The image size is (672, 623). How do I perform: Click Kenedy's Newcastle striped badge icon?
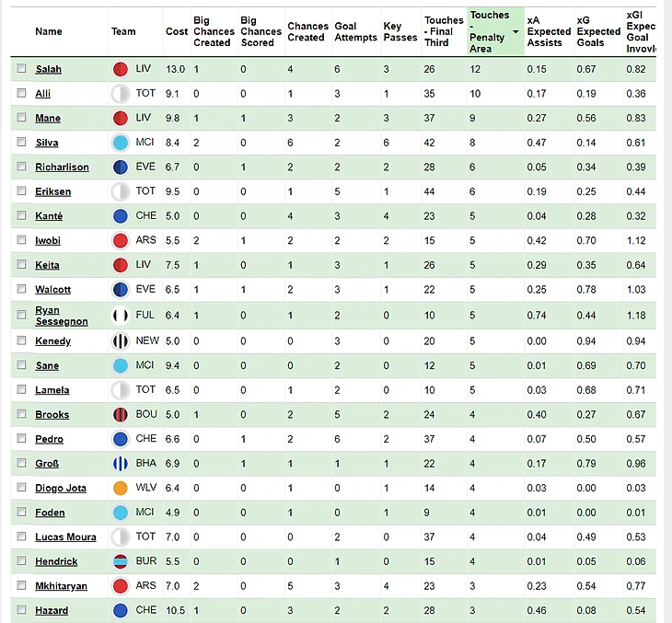[120, 341]
